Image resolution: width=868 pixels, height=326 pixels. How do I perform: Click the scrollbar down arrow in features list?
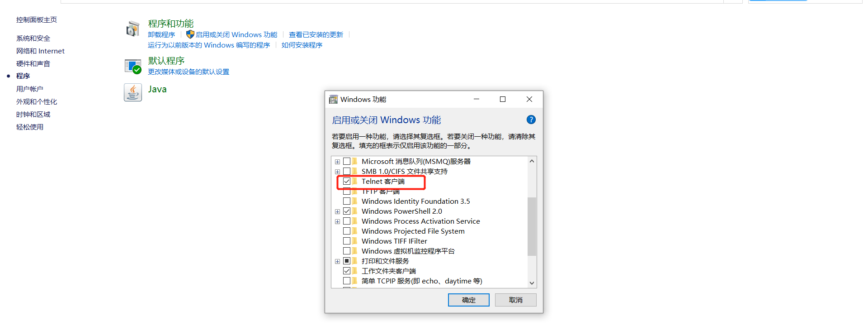pos(532,283)
